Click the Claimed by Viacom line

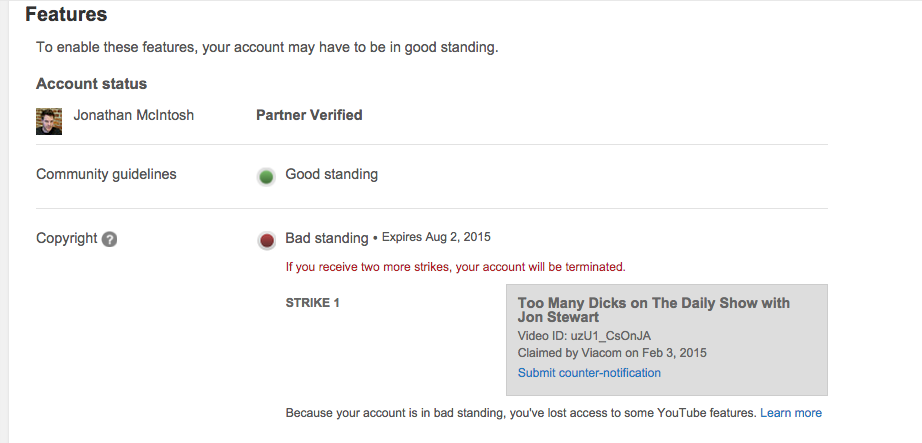coord(613,353)
